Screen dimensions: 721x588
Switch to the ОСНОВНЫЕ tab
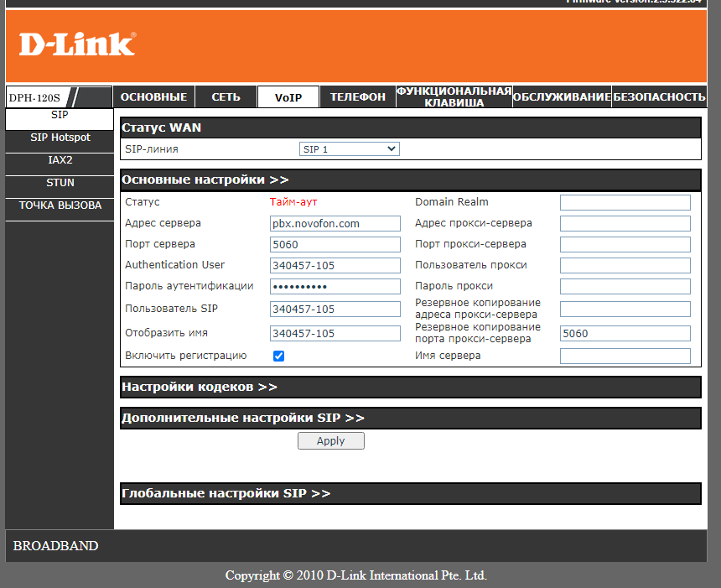click(153, 97)
